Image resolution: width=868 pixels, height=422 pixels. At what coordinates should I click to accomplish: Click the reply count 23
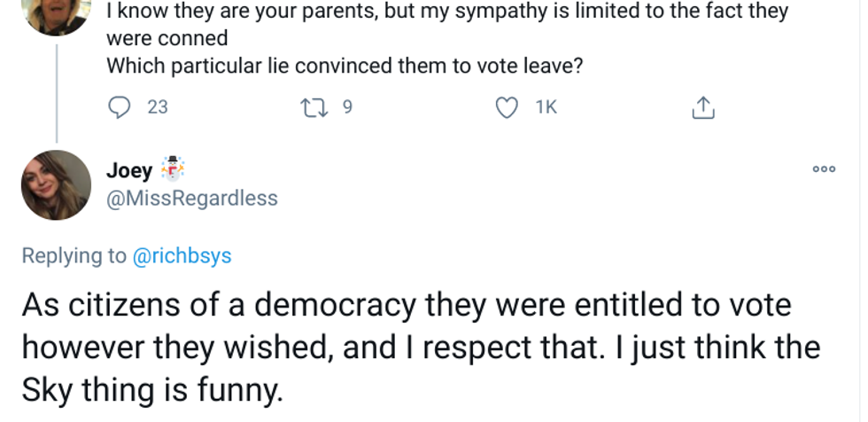pyautogui.click(x=157, y=107)
